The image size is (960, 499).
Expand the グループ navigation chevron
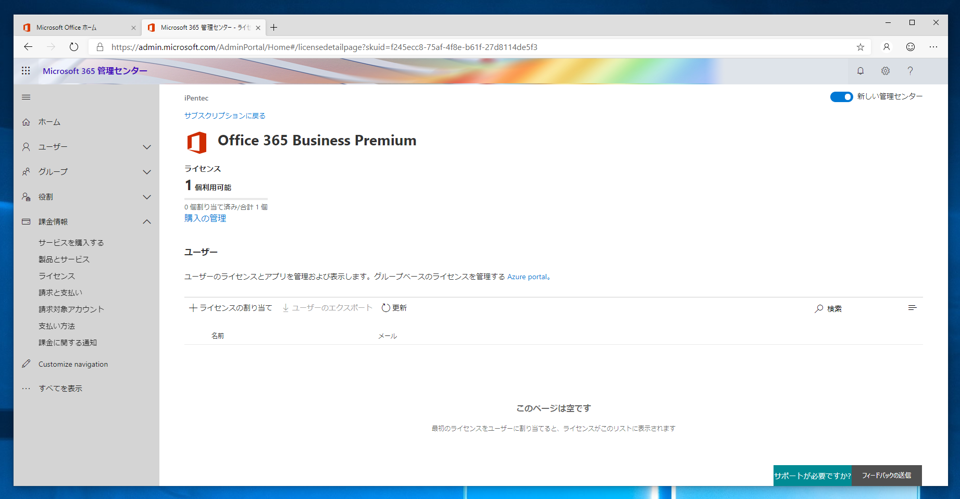click(x=147, y=172)
